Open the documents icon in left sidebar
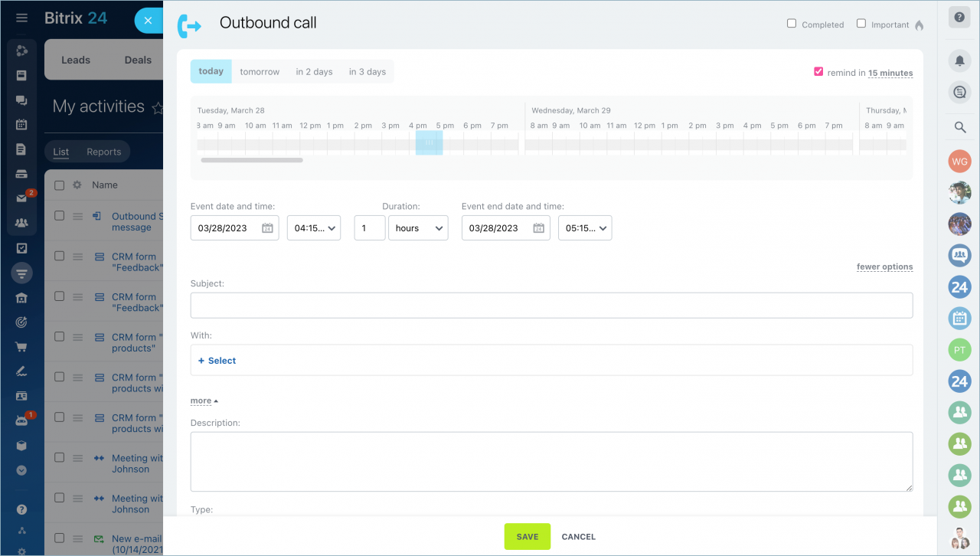The image size is (980, 556). click(21, 149)
